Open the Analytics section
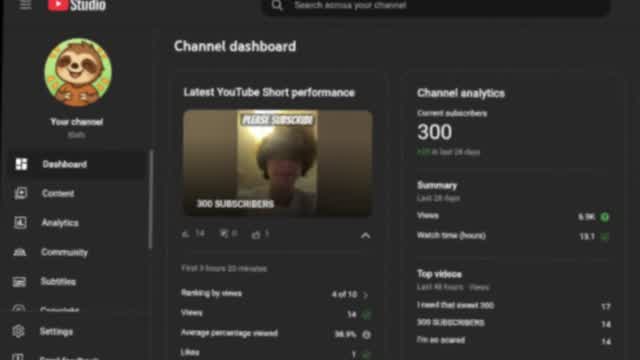The height and width of the screenshot is (360, 640). [x=60, y=223]
